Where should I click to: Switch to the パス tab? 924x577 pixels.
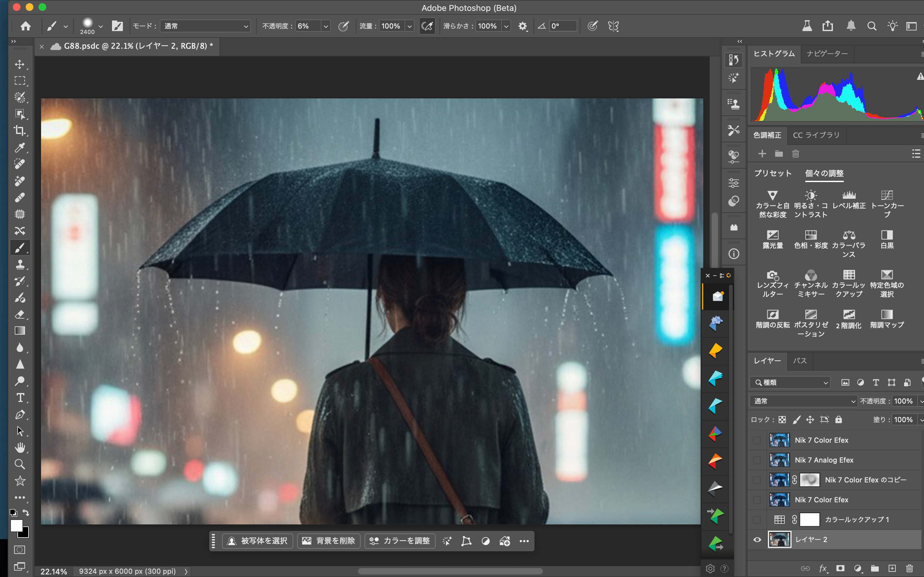(800, 361)
